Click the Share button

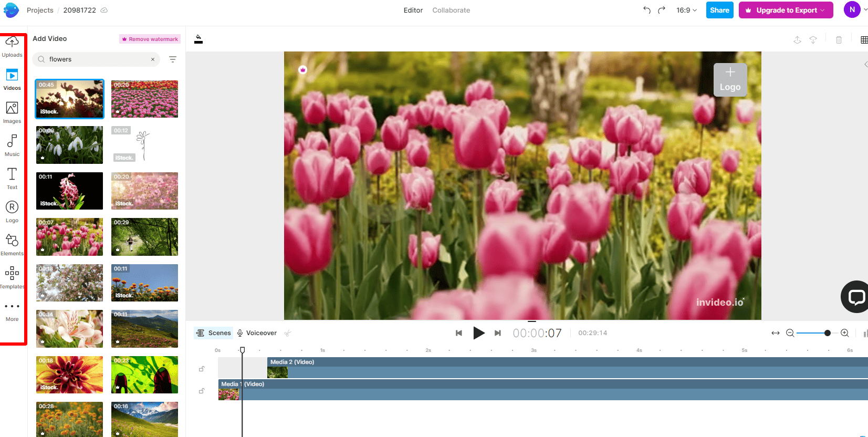pos(719,10)
